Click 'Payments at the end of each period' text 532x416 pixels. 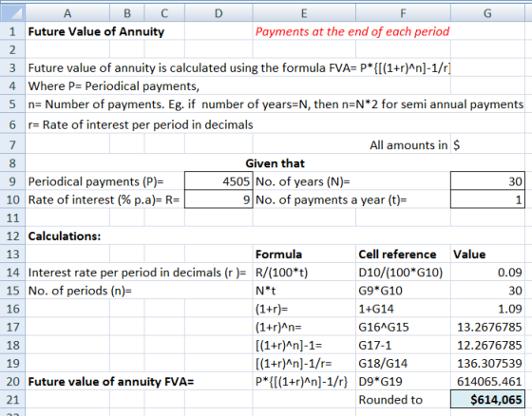click(x=352, y=31)
